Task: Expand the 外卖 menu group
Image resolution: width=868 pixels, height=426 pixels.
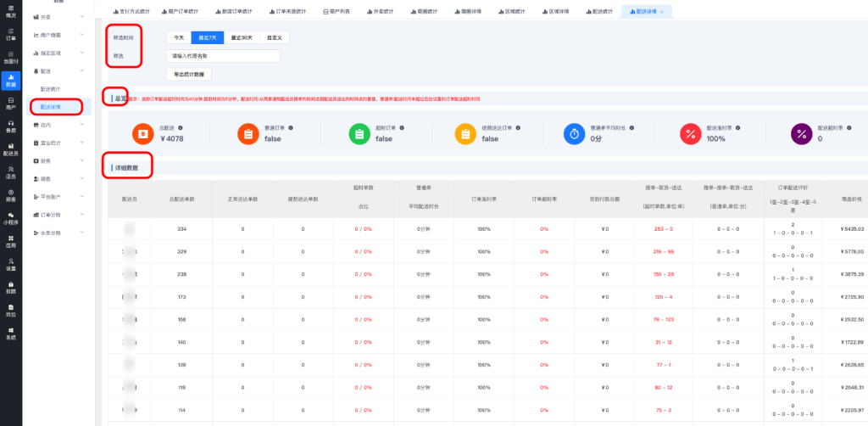Action: click(58, 16)
